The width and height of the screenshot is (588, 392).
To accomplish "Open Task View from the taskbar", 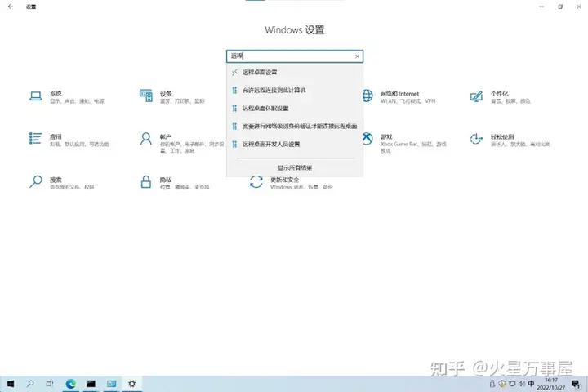I will point(50,384).
